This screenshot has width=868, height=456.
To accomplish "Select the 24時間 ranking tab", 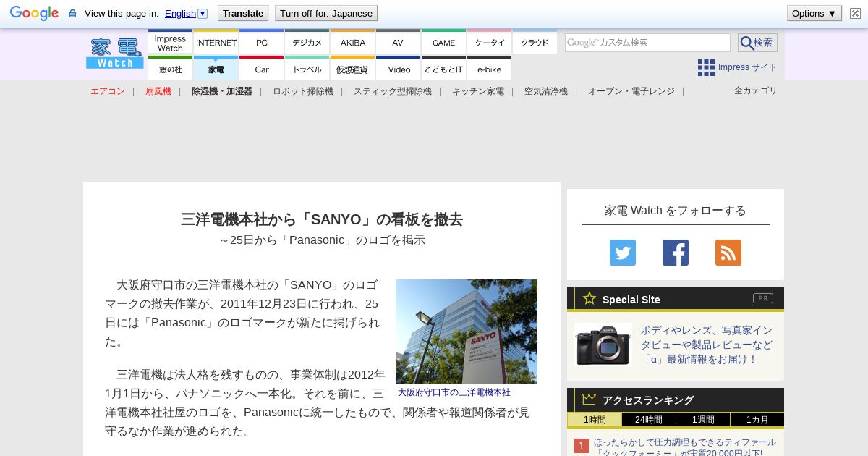I will point(649,420).
